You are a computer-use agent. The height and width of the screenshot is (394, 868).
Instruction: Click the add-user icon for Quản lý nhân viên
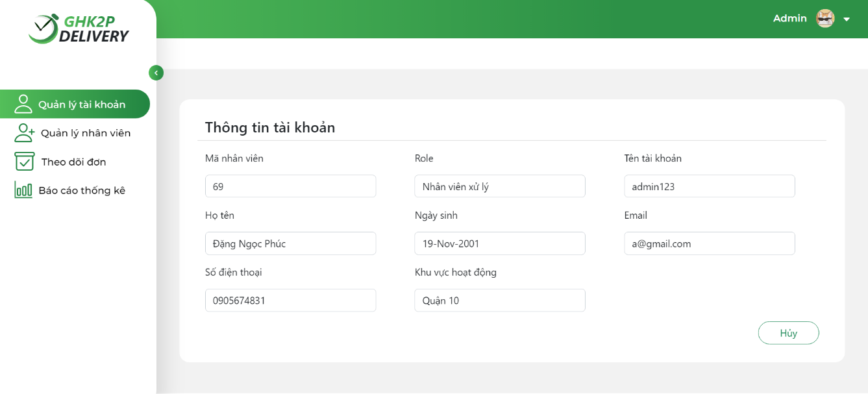(25, 133)
